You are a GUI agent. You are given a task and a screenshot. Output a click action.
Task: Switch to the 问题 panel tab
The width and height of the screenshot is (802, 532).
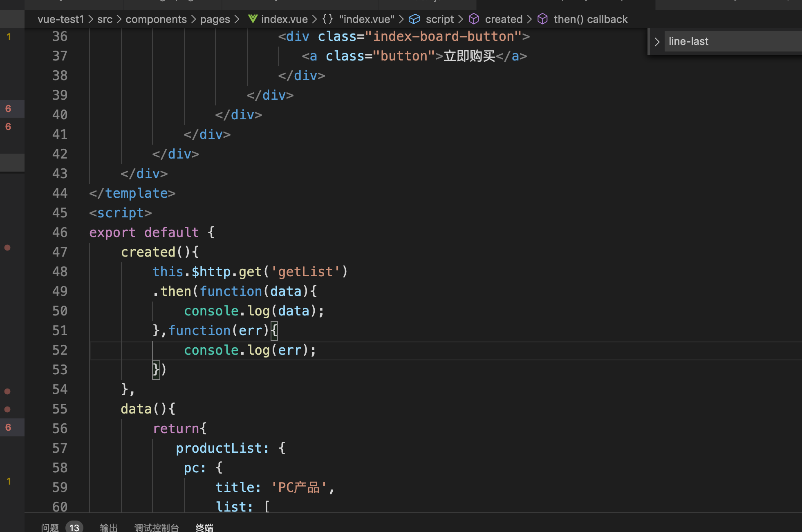coord(50,527)
